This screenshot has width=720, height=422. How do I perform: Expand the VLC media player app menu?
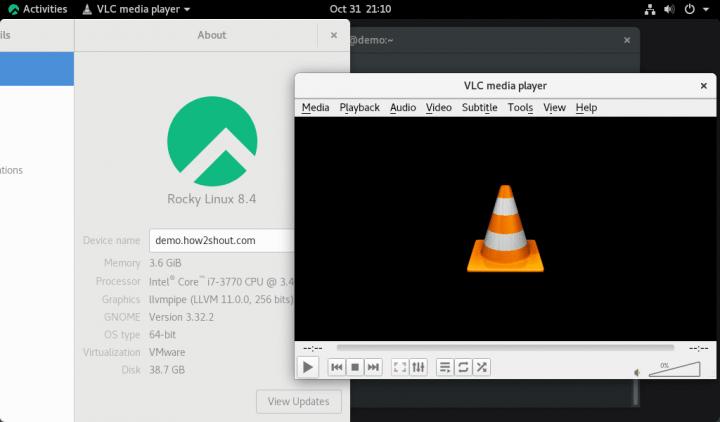(x=136, y=9)
